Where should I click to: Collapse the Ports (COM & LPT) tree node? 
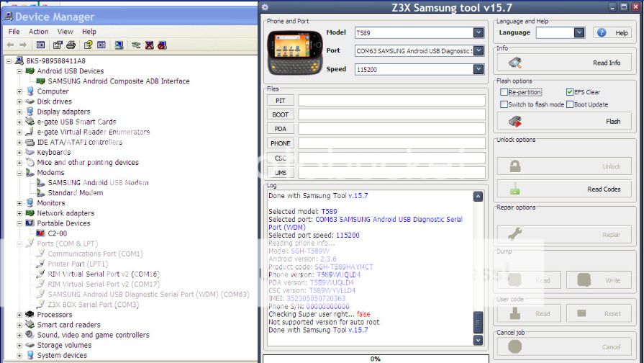(19, 243)
